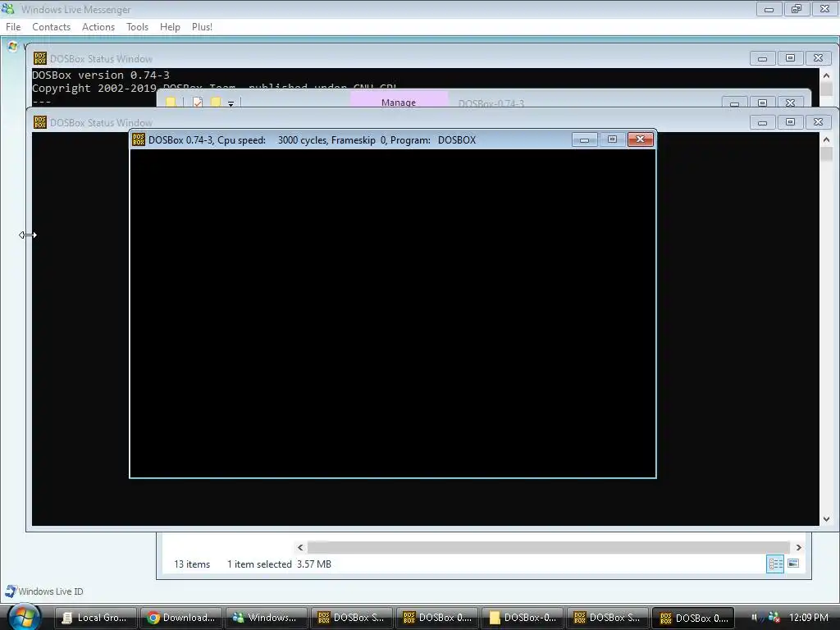Click the DOSBox icon of status window showing version text

(x=40, y=58)
